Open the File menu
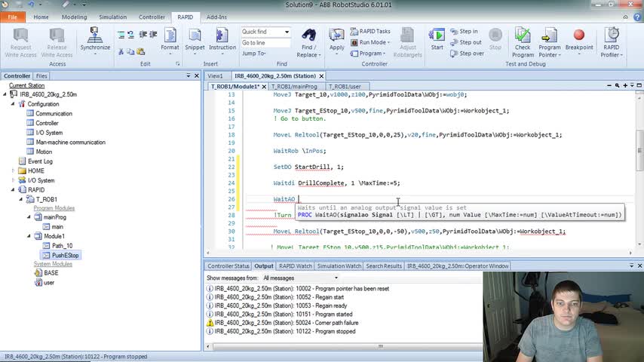 point(13,17)
